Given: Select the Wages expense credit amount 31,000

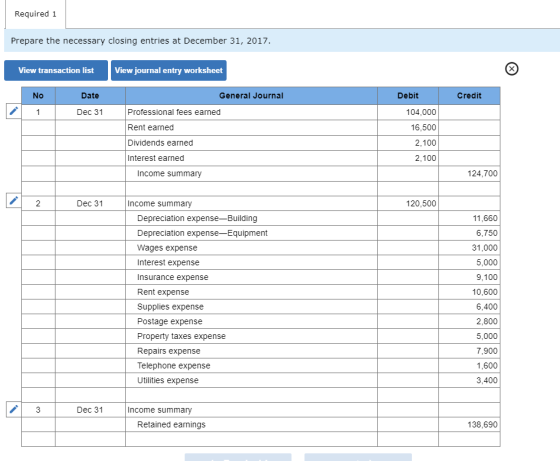Looking at the screenshot, I should pos(469,248).
